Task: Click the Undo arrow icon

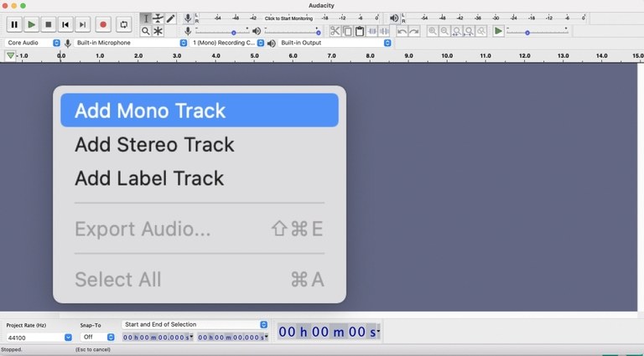Action: point(402,31)
